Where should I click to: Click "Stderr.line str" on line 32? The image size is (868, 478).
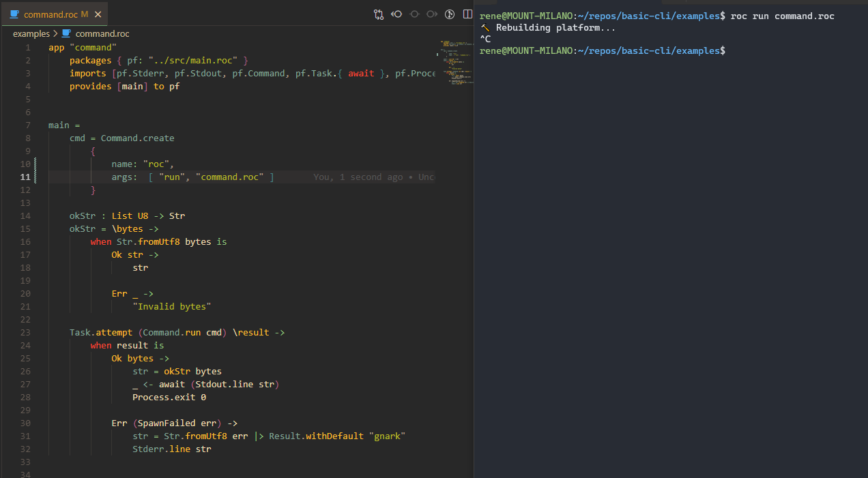coord(172,449)
